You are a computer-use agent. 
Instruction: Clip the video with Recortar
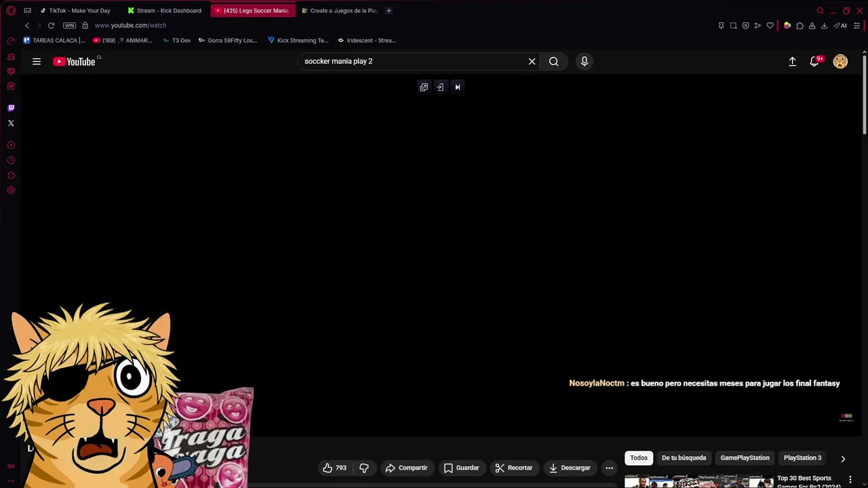tap(513, 468)
